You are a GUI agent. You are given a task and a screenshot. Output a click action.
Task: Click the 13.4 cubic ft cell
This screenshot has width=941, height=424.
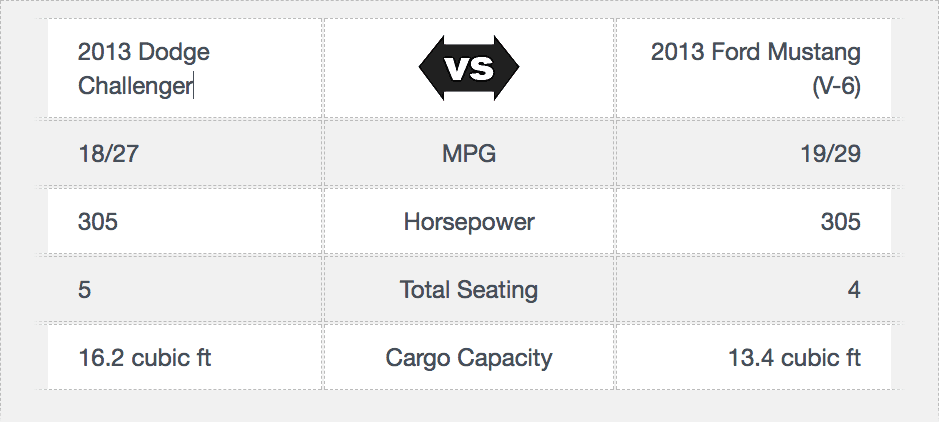(x=753, y=357)
